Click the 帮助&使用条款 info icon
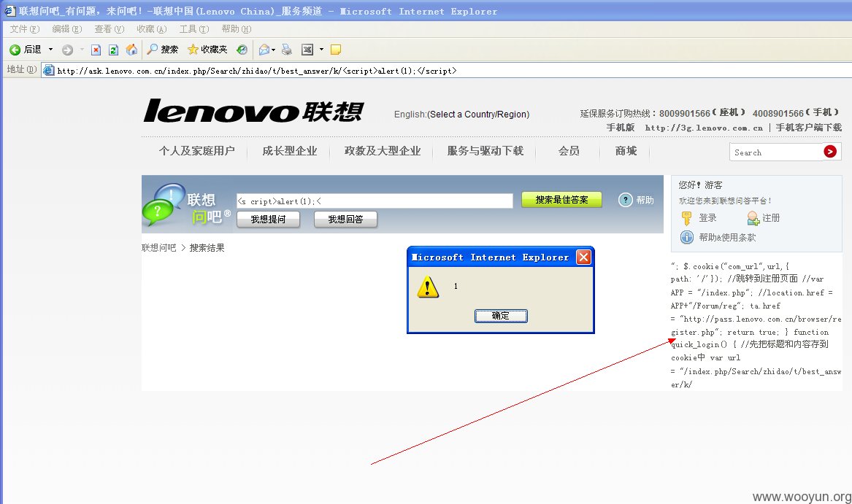Image resolution: width=852 pixels, height=504 pixels. coord(687,237)
